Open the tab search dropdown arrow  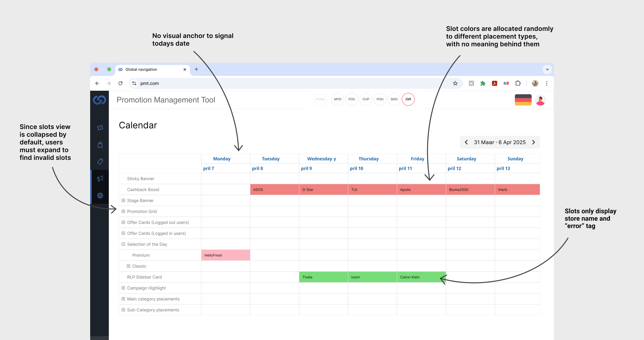(x=547, y=69)
